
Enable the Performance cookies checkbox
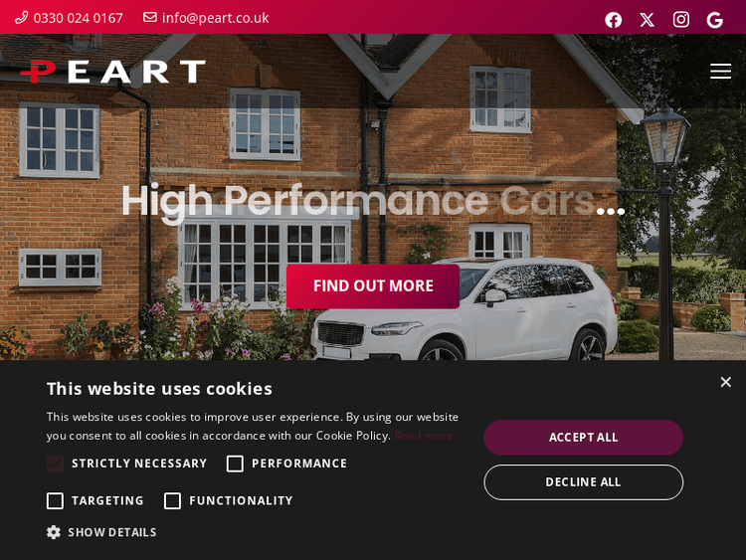(x=235, y=464)
